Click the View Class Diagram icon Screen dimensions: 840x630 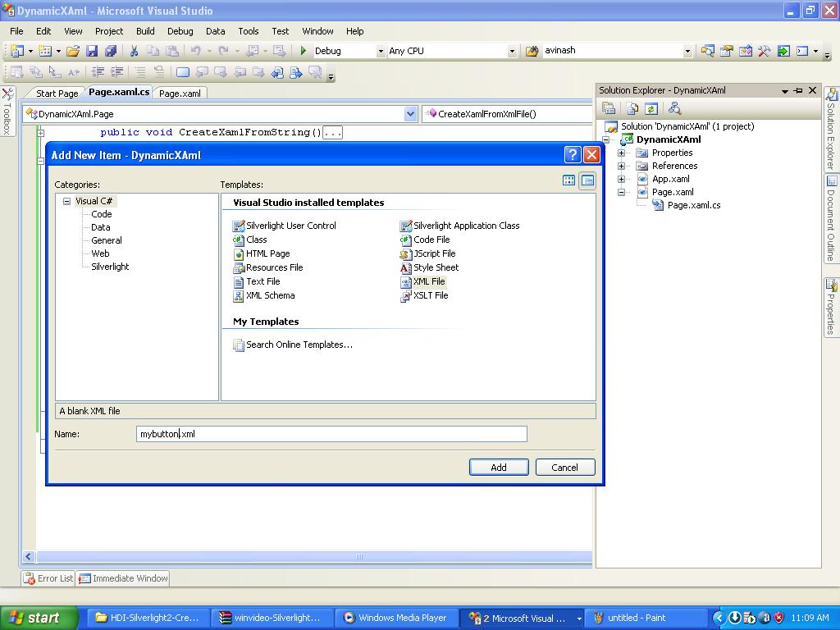point(674,108)
